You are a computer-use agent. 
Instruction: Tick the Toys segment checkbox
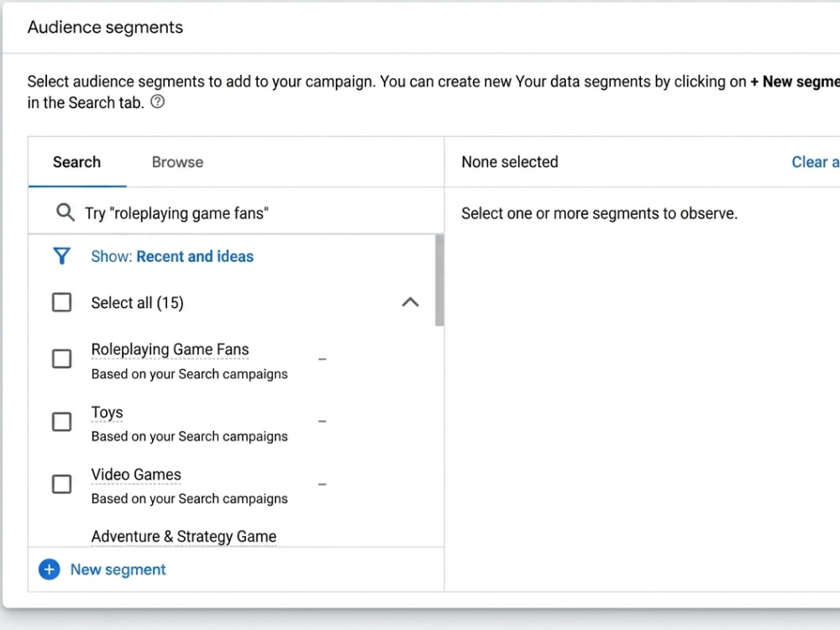[x=61, y=422]
